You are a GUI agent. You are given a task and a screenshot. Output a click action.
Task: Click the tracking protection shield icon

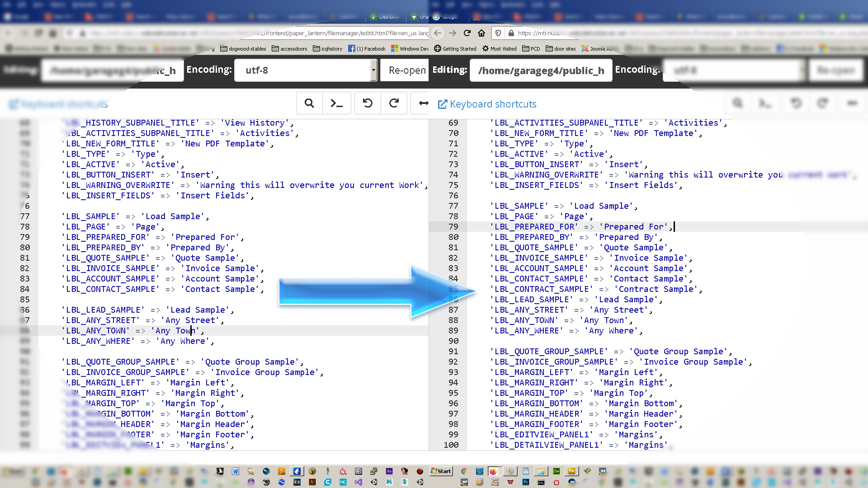click(498, 33)
